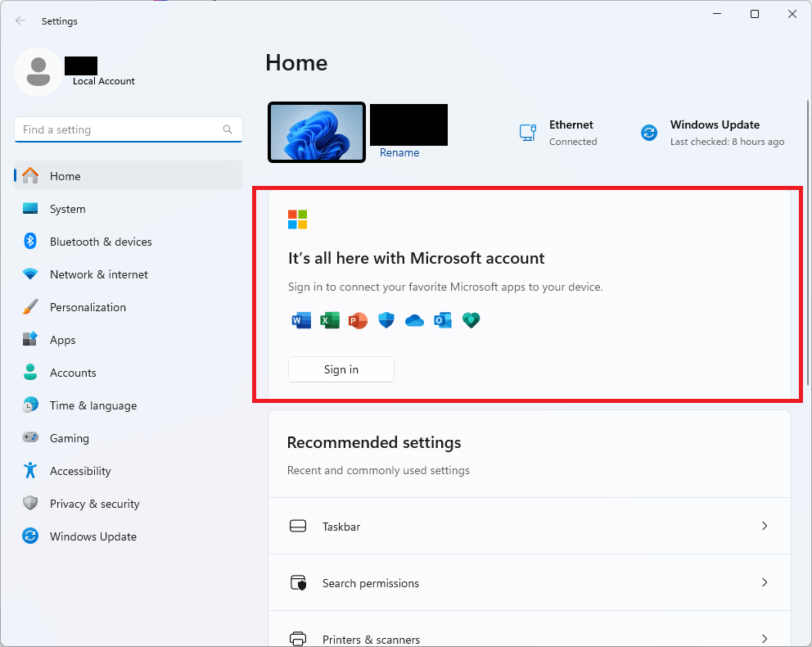Image resolution: width=812 pixels, height=647 pixels.
Task: Click the Word app icon
Action: (x=301, y=321)
